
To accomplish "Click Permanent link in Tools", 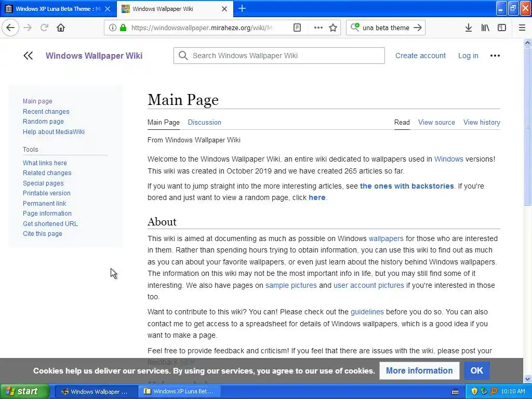I will 45,203.
